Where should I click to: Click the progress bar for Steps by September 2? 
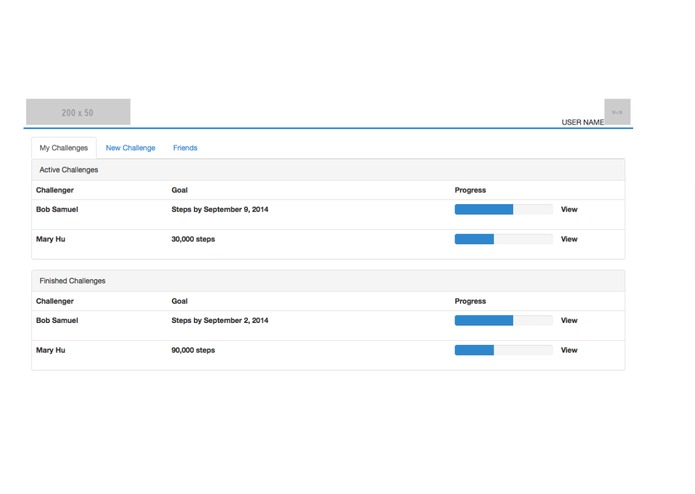(504, 321)
